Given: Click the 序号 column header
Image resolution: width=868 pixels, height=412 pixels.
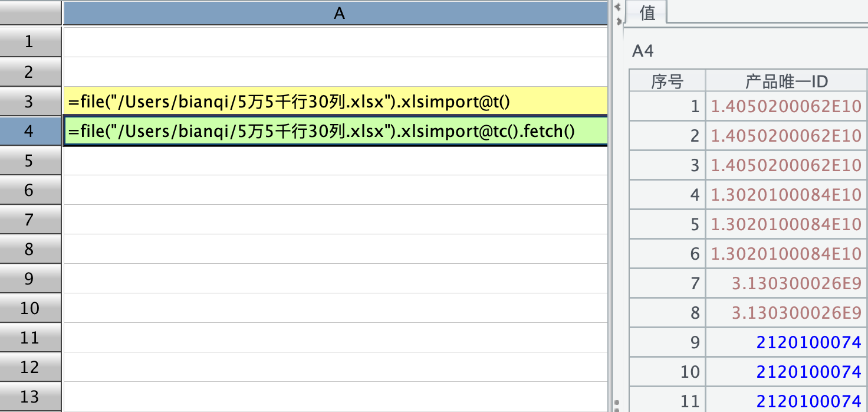Looking at the screenshot, I should pyautogui.click(x=668, y=81).
